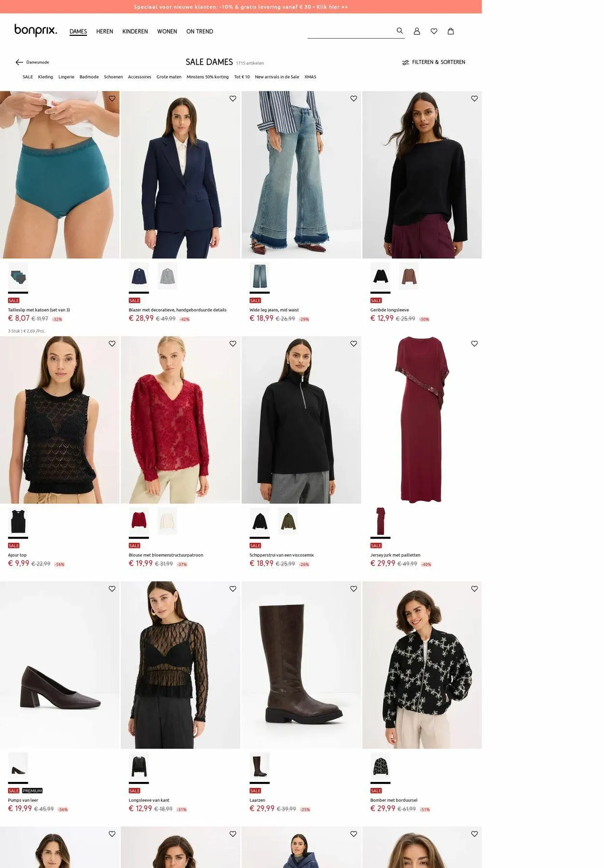Viewport: 604px width, 868px height.
Task: Click the search magnifier icon
Action: click(400, 30)
